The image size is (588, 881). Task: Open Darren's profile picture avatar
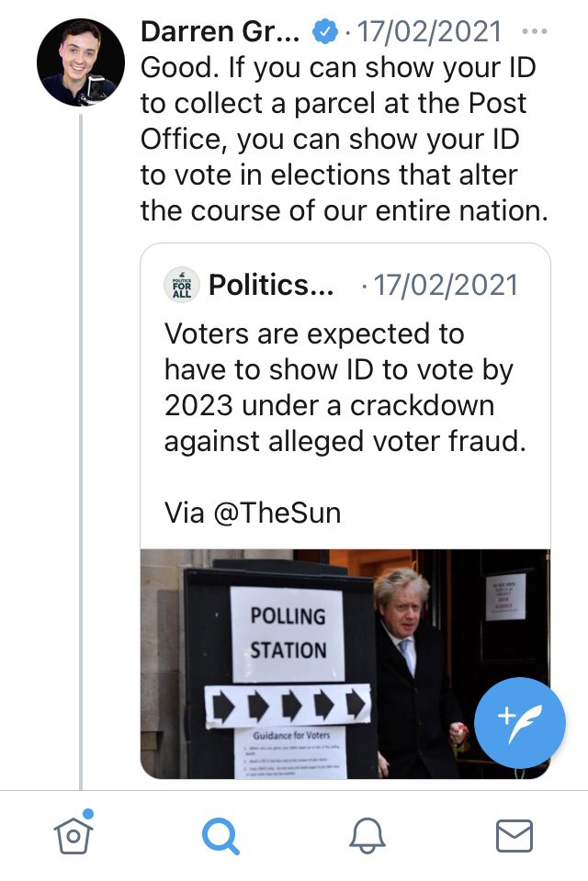80,62
